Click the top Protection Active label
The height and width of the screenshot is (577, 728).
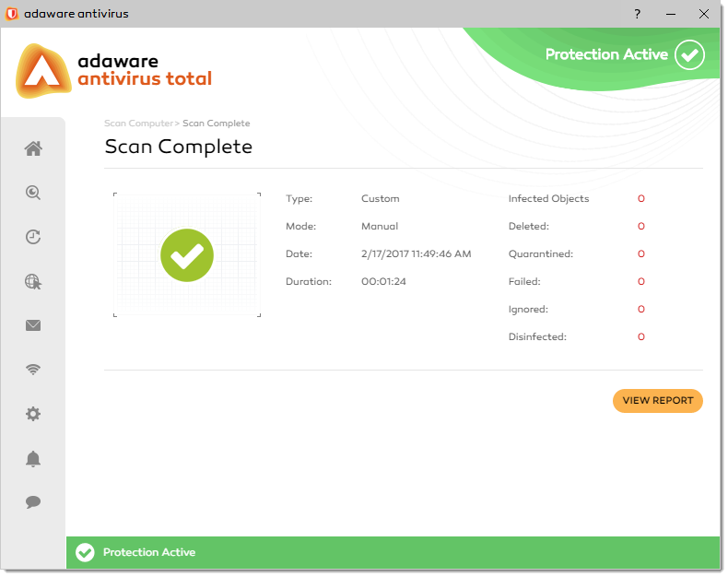pos(606,54)
